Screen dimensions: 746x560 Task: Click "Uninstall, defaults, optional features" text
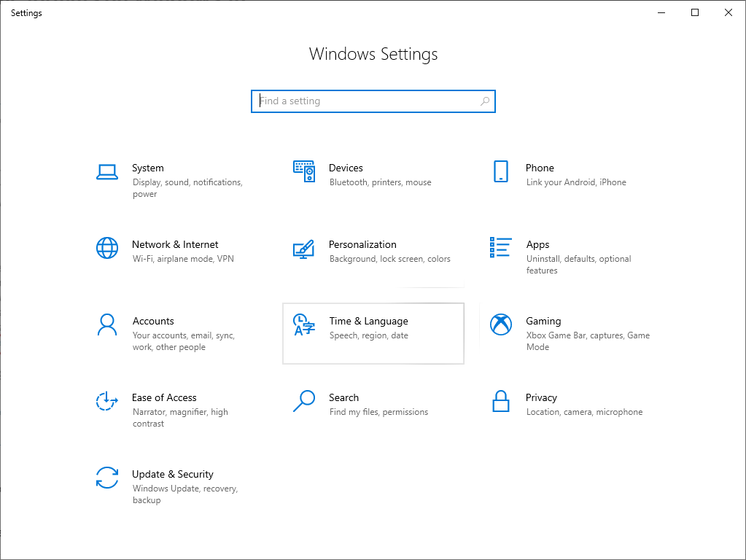click(579, 265)
